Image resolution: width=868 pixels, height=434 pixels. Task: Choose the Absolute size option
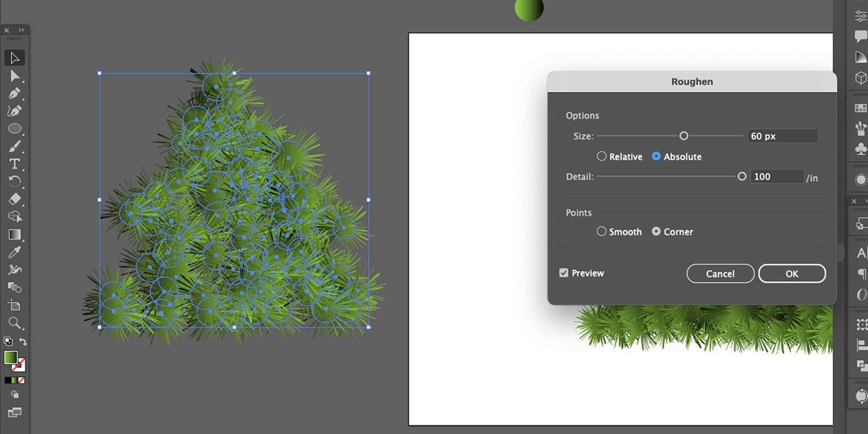pos(677,157)
